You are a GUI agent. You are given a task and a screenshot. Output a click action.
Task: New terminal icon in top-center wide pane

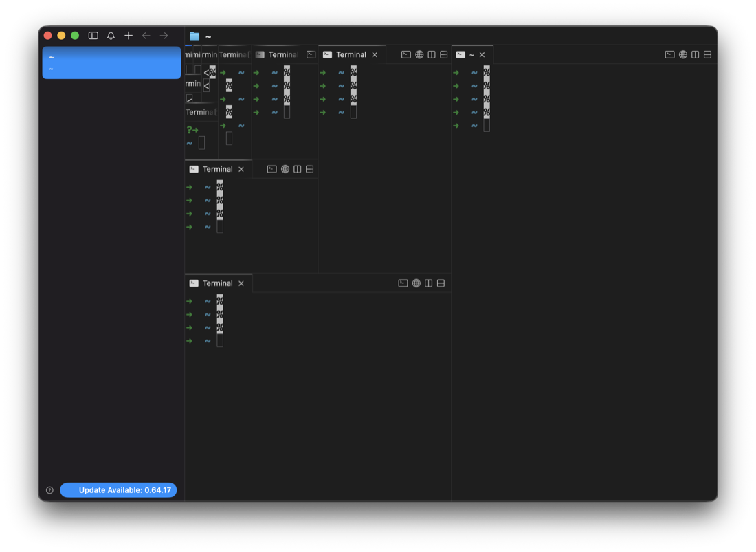406,54
